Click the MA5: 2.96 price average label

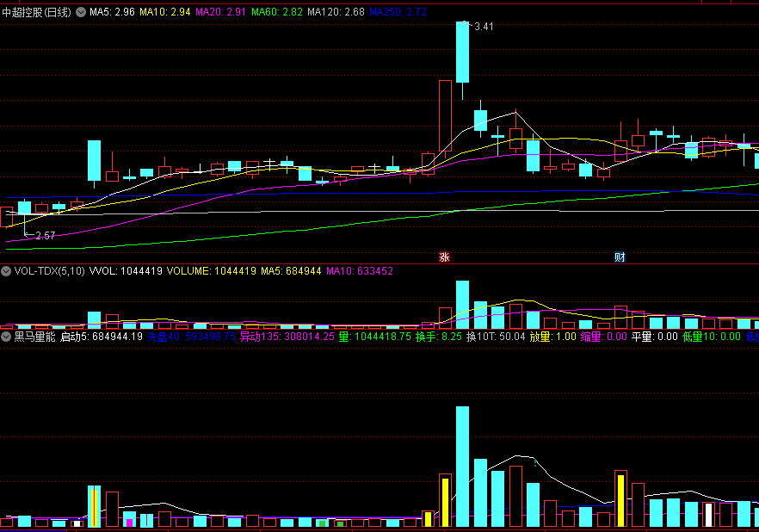[112, 12]
